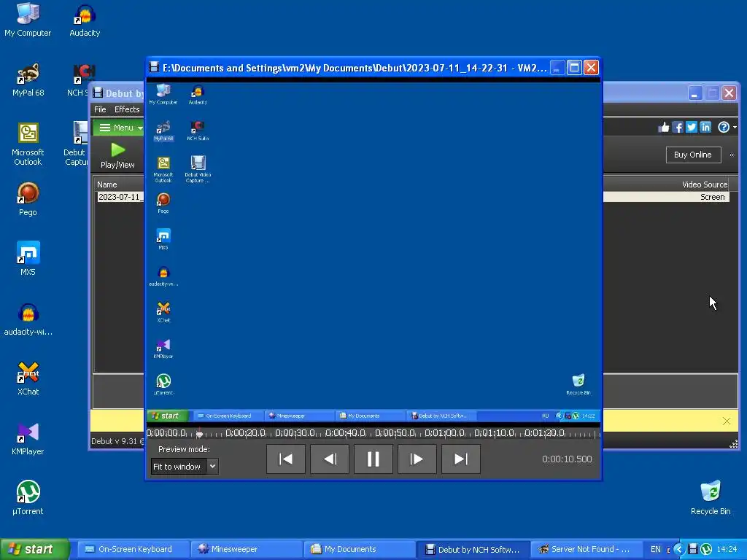Screen dimensions: 747x560
Task: Step one frame backward
Action: (x=330, y=459)
